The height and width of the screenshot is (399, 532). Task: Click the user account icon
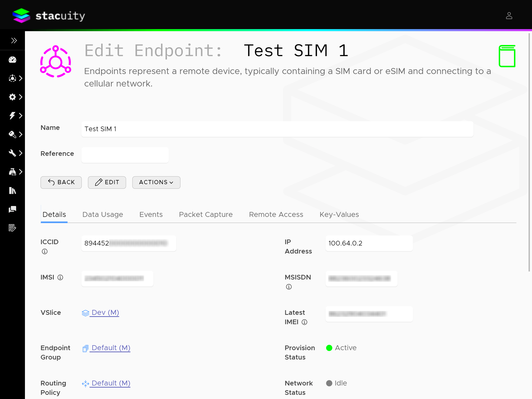point(509,16)
